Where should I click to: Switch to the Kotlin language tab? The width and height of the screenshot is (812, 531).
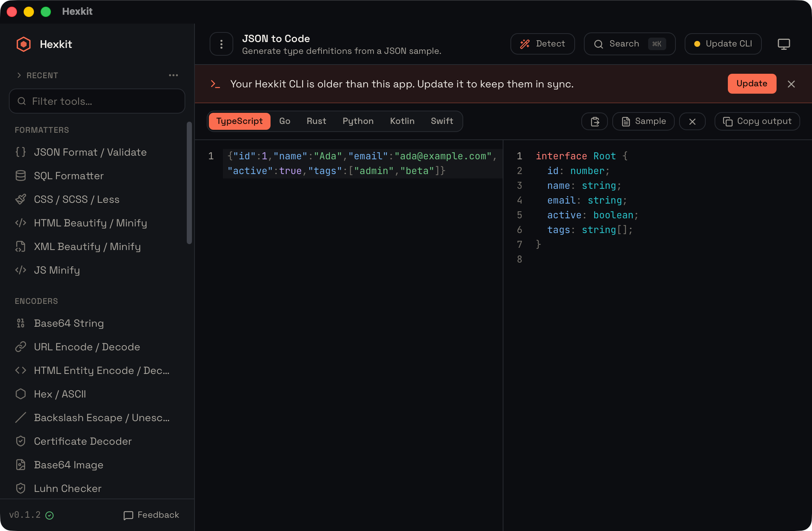tap(402, 121)
